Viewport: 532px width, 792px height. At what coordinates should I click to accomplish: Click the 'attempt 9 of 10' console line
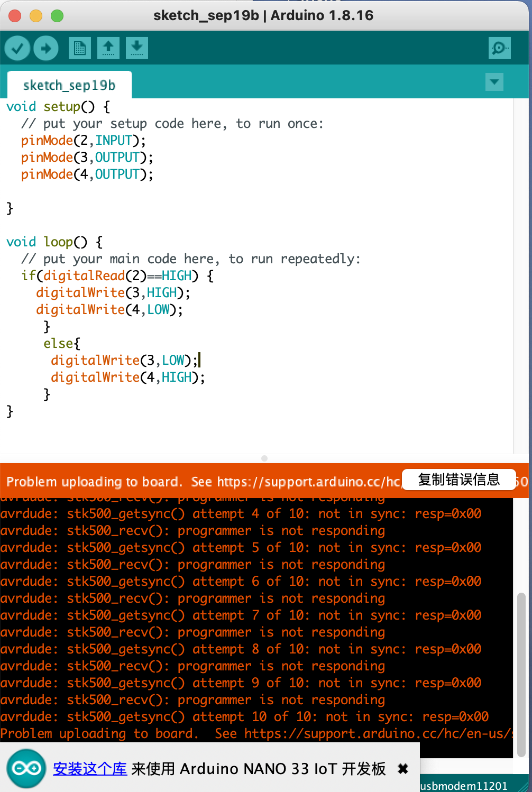[241, 683]
